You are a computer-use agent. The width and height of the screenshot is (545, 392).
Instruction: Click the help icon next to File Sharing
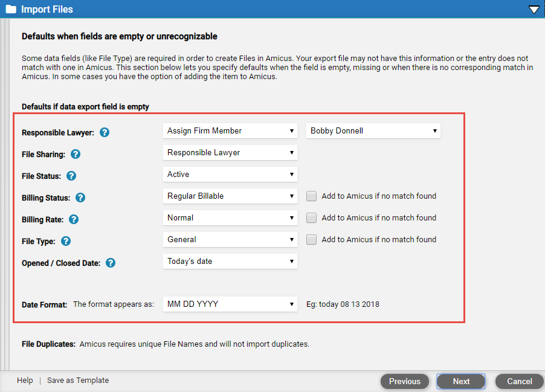coord(76,154)
